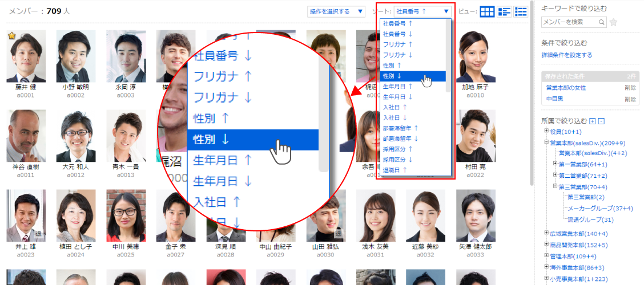Click the member list vertical scrollbar
The width and height of the screenshot is (644, 285).
532,92
